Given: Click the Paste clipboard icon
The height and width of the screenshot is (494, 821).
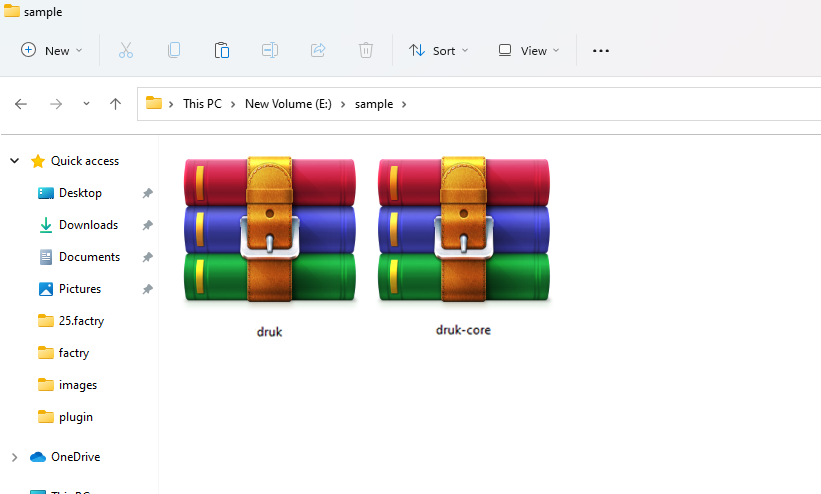Looking at the screenshot, I should pos(222,50).
